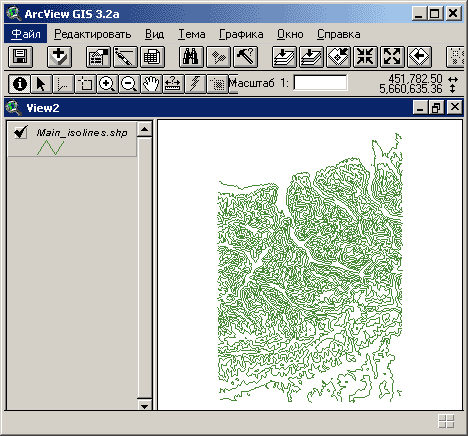Click the Save Project floppy disk icon

pyautogui.click(x=20, y=56)
